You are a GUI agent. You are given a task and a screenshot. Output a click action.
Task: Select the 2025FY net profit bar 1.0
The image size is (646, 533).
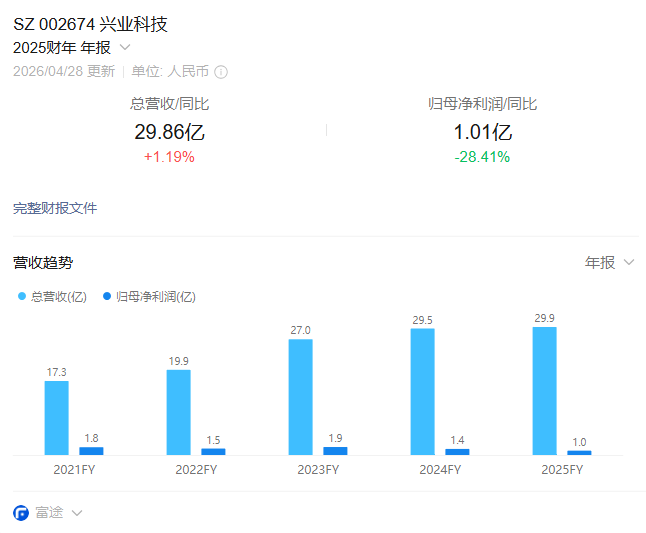click(579, 453)
